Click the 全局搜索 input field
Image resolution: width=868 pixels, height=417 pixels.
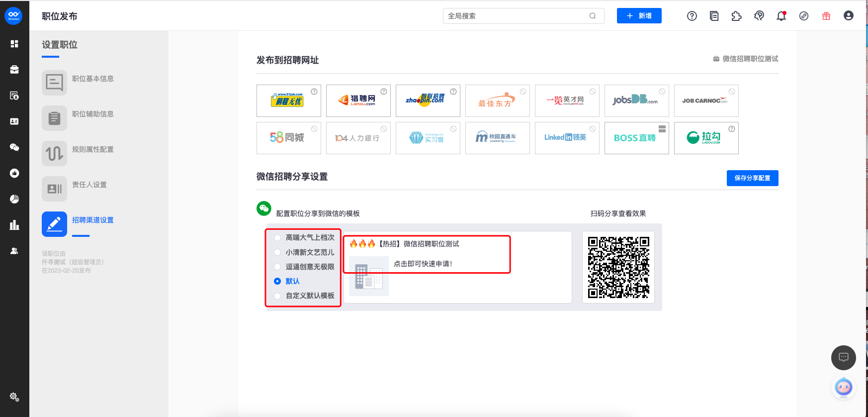(x=523, y=16)
